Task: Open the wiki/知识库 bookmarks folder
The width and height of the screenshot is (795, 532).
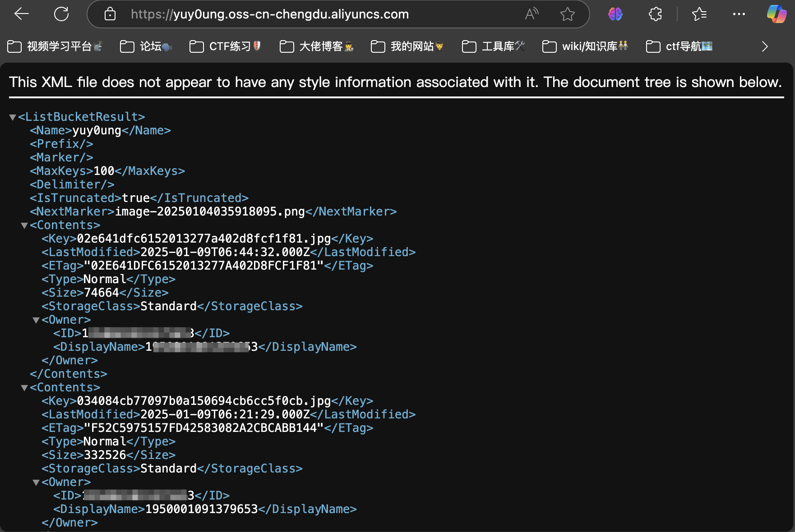Action: click(x=585, y=46)
